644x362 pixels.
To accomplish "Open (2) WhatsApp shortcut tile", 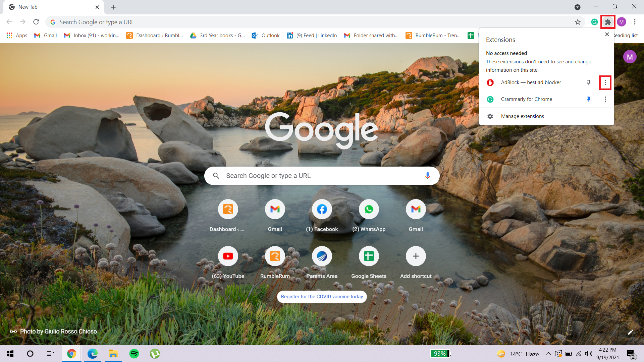I will 369,215.
